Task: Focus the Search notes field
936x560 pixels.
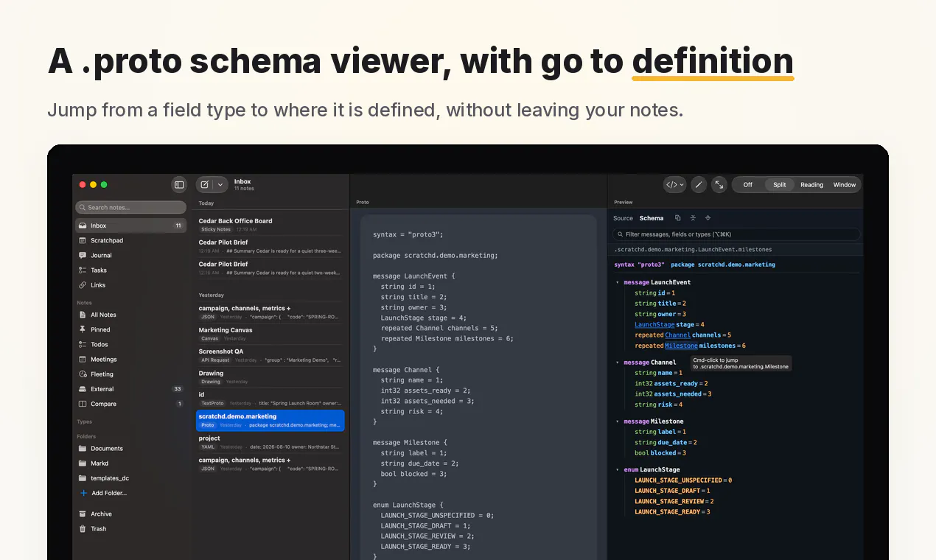Action: [131, 208]
